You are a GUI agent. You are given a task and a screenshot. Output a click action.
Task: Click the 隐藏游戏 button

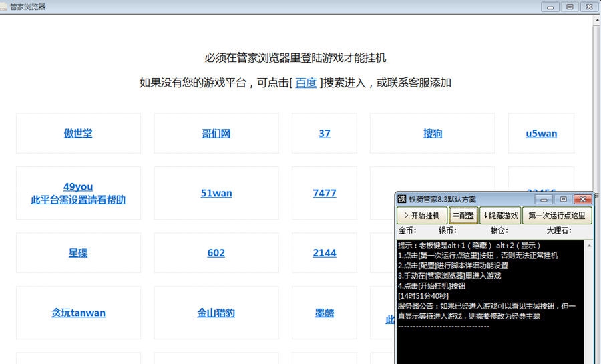[500, 216]
